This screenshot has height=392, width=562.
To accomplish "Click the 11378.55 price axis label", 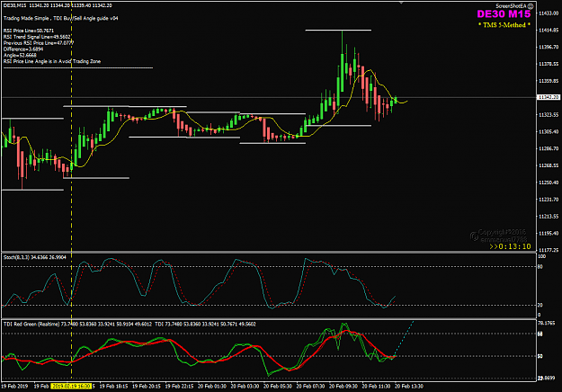I will (549, 64).
